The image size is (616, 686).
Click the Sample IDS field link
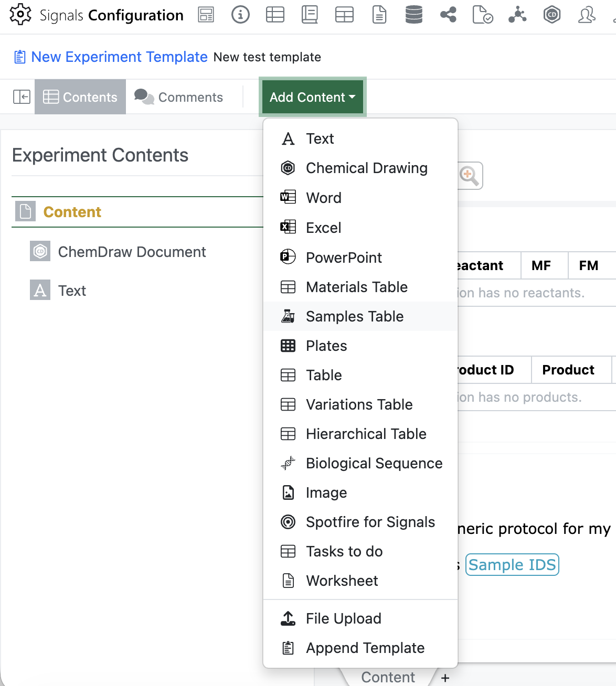[x=512, y=565]
